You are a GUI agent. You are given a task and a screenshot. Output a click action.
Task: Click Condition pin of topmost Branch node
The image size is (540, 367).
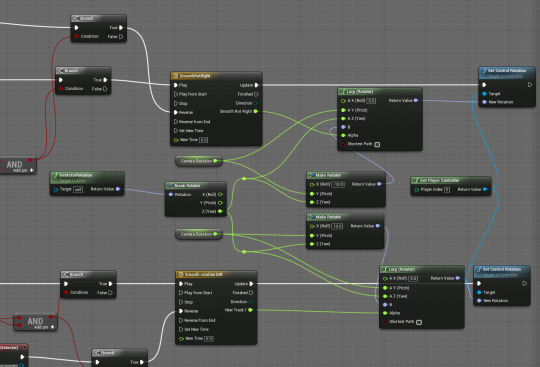pyautogui.click(x=76, y=36)
